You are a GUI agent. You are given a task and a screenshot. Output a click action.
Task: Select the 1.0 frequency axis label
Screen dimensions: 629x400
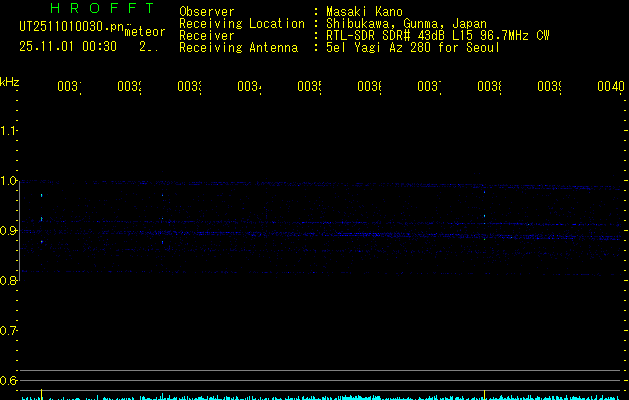pyautogui.click(x=9, y=181)
